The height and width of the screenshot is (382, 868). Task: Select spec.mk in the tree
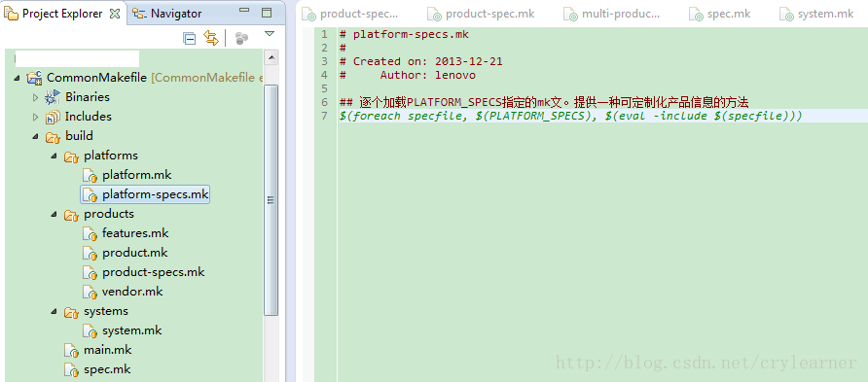click(107, 369)
